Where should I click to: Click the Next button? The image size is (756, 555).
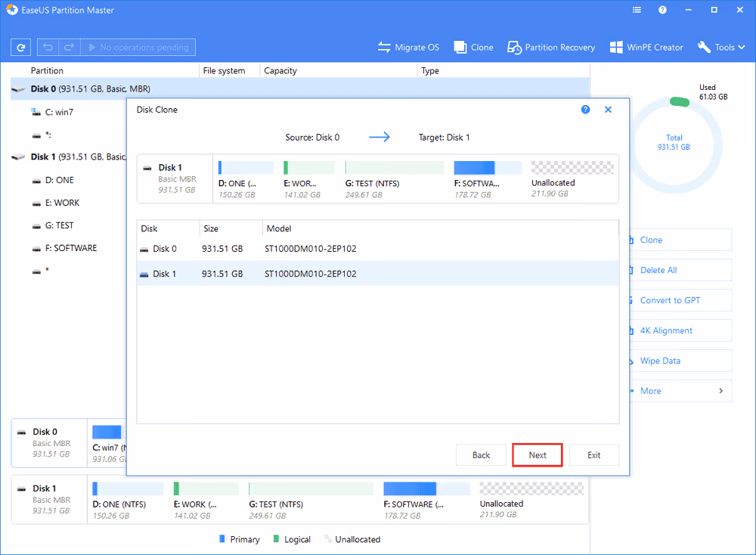coord(538,455)
